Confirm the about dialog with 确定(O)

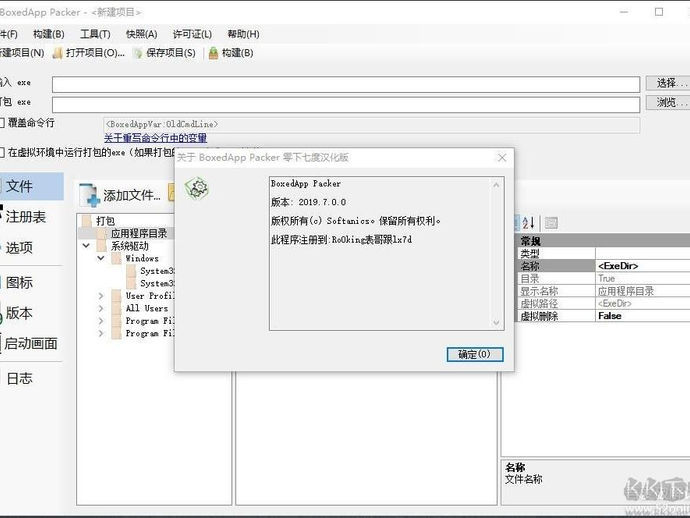pyautogui.click(x=475, y=354)
